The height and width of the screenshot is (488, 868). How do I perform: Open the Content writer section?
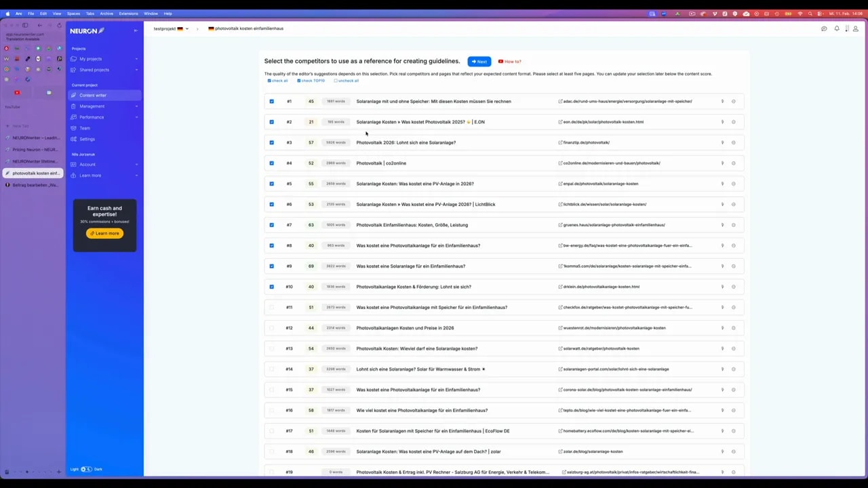click(93, 95)
